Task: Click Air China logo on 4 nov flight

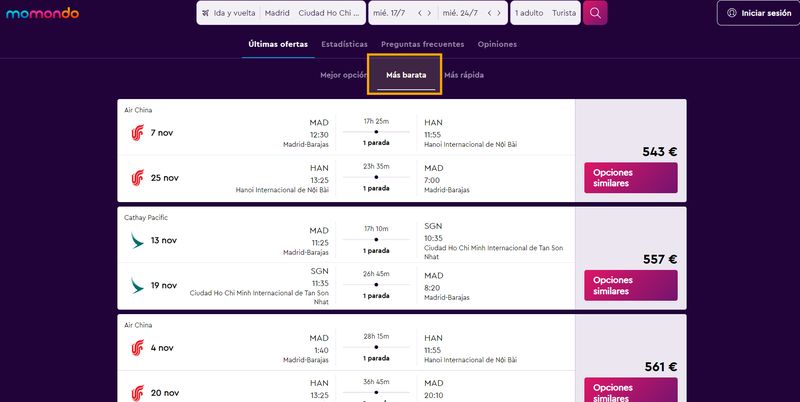Action: point(137,348)
